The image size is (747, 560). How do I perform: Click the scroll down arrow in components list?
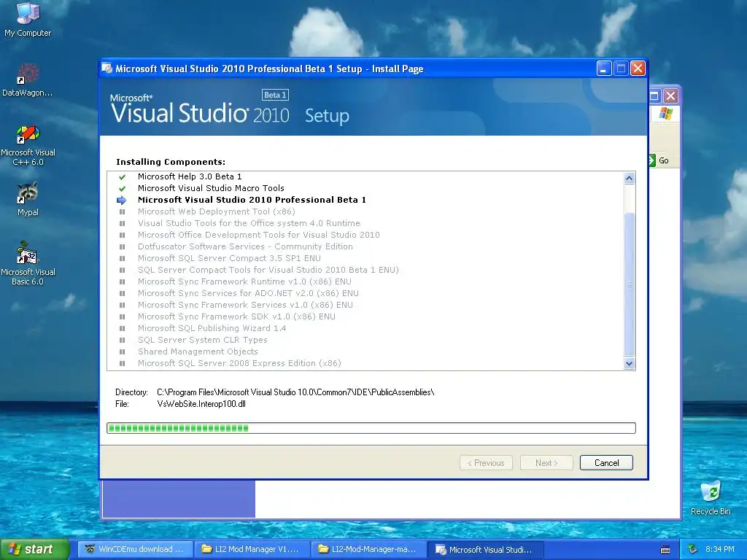(x=629, y=364)
